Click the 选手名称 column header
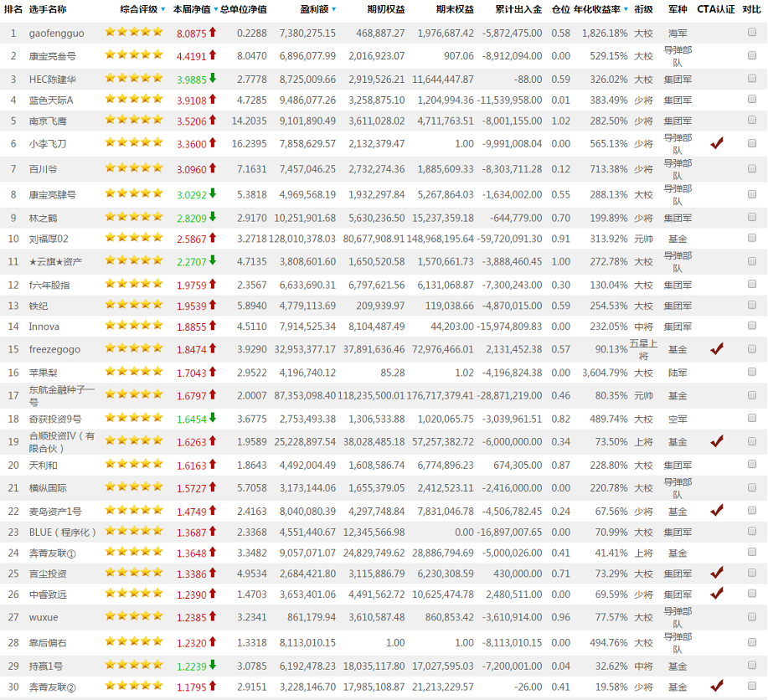Screen dimensions: 768x700 coord(48,9)
